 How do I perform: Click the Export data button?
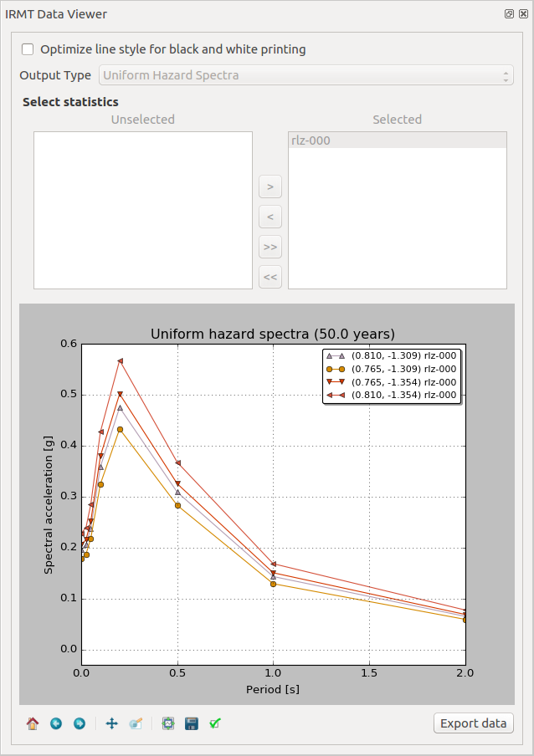point(474,723)
